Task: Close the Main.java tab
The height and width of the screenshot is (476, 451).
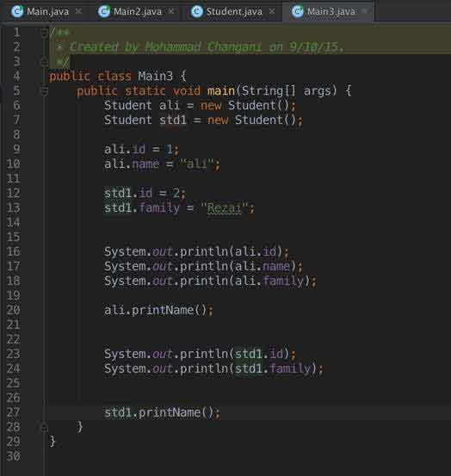Action: tap(78, 11)
